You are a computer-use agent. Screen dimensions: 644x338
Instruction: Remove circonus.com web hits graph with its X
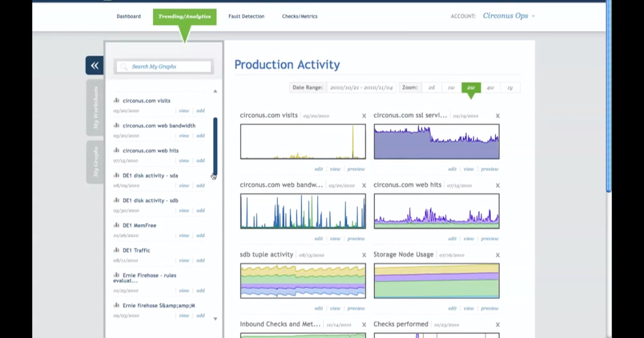point(498,185)
